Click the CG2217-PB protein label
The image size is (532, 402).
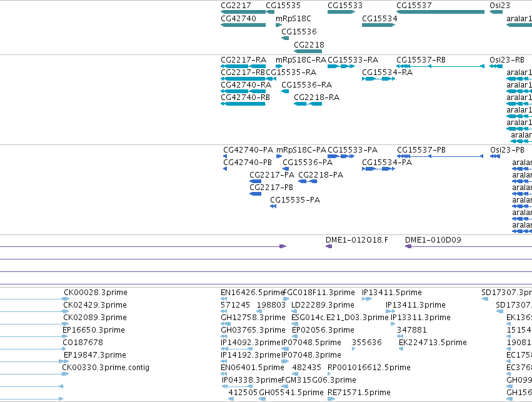271,188
